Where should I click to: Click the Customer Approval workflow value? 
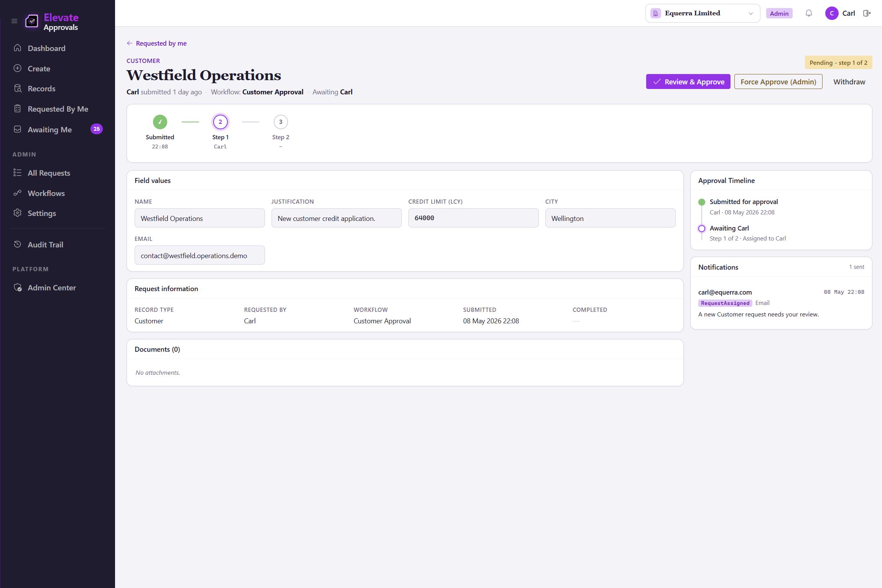click(x=382, y=321)
